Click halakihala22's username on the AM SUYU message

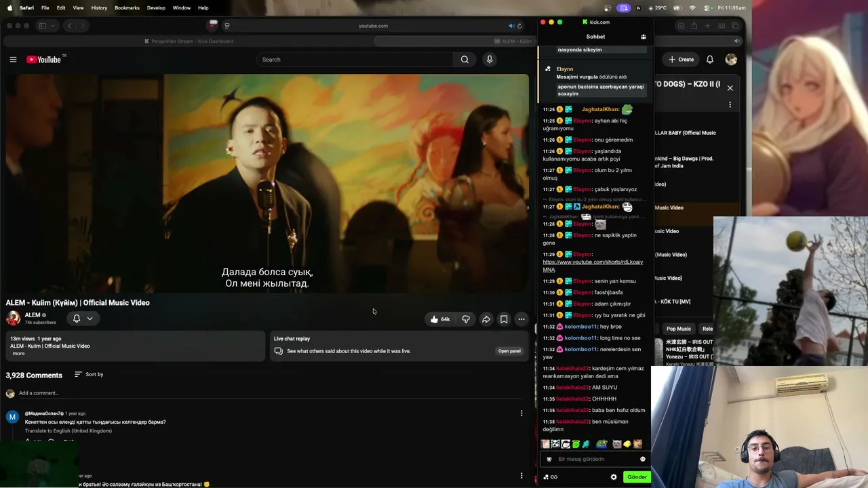click(x=572, y=388)
